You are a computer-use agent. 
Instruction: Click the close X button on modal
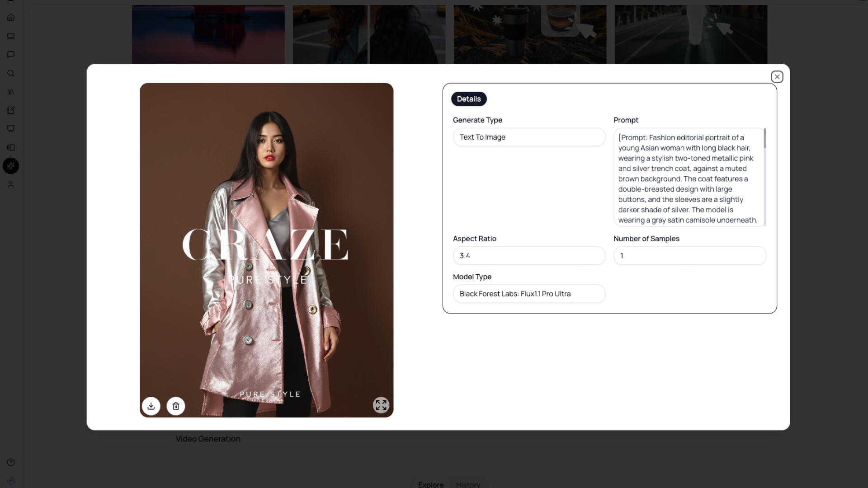point(777,76)
